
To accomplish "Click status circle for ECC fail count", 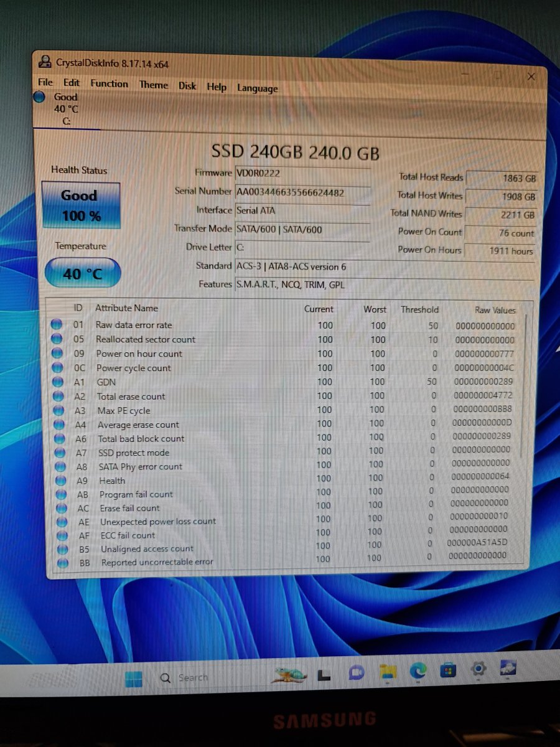I will point(62,535).
